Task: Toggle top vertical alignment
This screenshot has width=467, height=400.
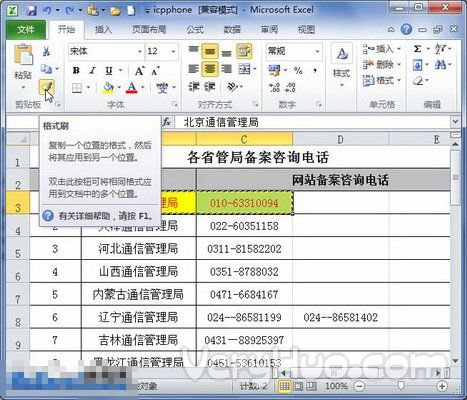Action: pos(193,51)
